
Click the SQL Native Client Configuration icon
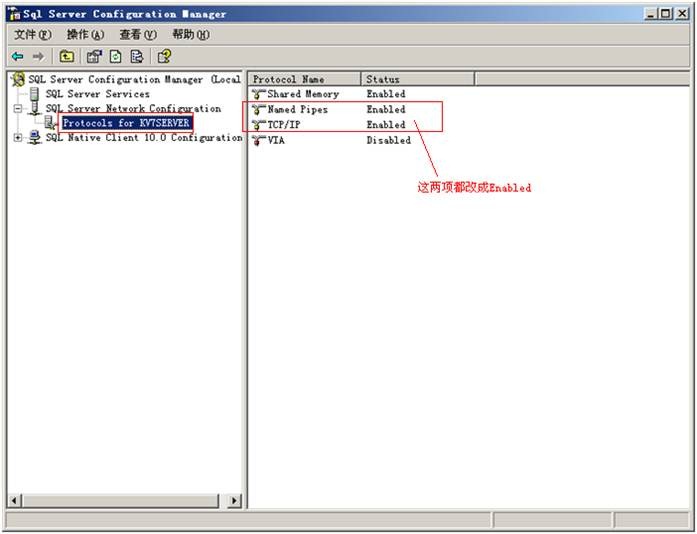[35, 137]
